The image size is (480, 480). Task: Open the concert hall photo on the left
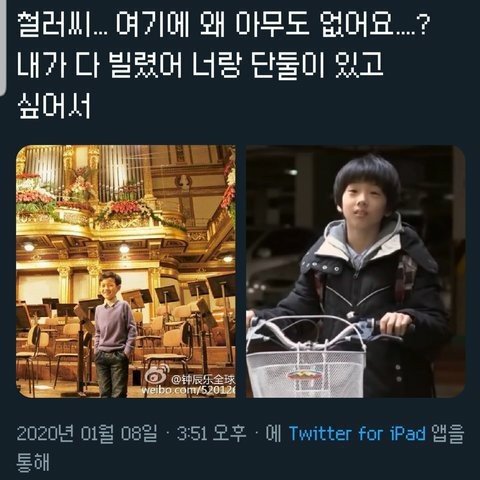[126, 271]
